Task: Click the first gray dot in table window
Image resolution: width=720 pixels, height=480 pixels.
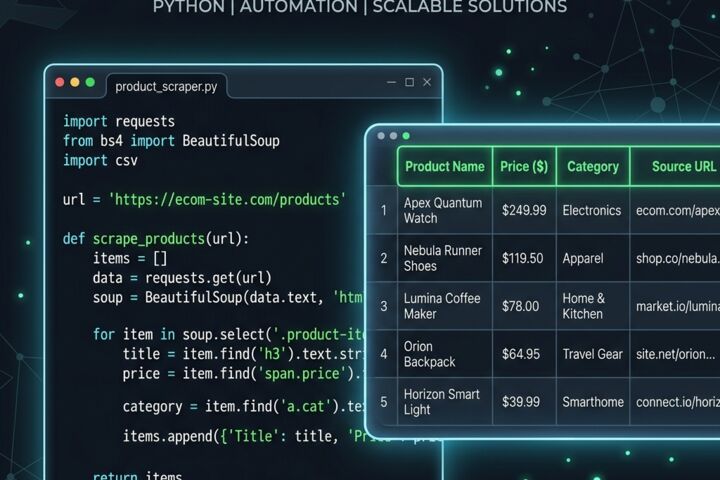Action: coord(381,136)
